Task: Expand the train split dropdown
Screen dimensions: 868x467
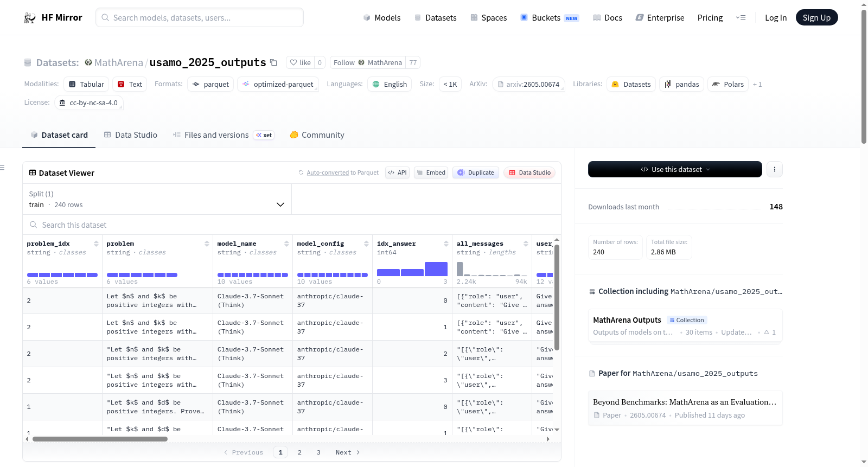Action: coord(157,199)
